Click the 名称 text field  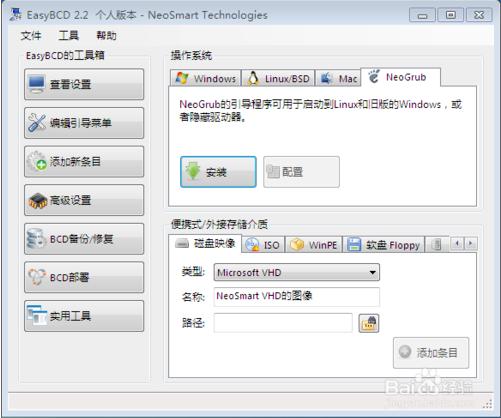296,296
